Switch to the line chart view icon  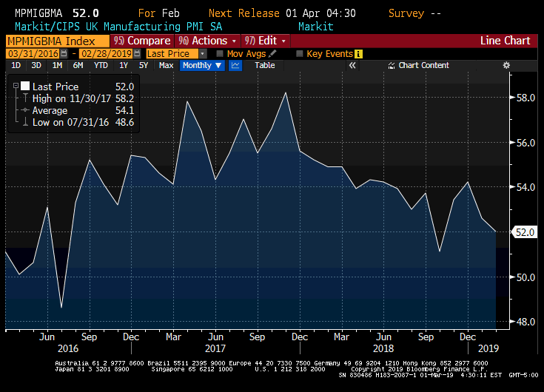click(x=235, y=65)
